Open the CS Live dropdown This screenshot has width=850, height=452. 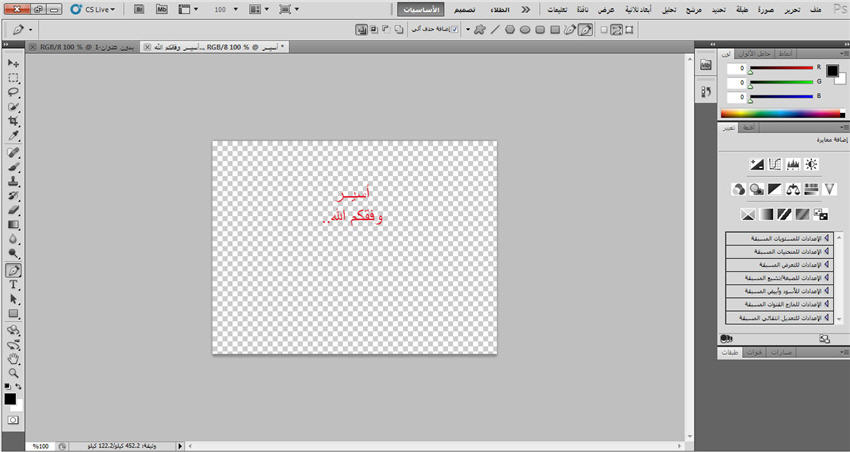pos(93,9)
